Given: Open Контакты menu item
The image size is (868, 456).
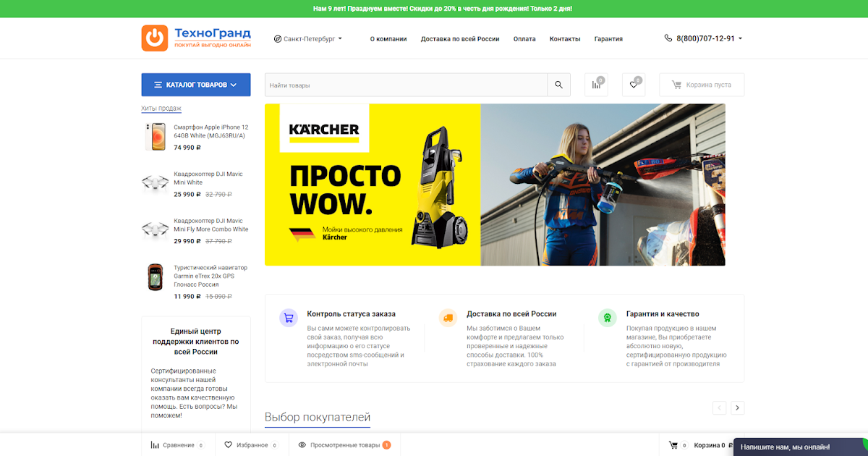Looking at the screenshot, I should coord(565,39).
